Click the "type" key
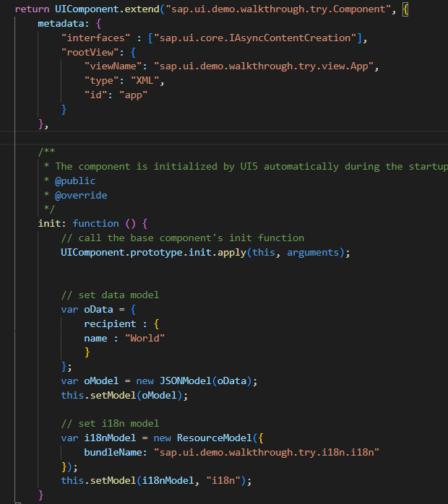 (x=101, y=81)
